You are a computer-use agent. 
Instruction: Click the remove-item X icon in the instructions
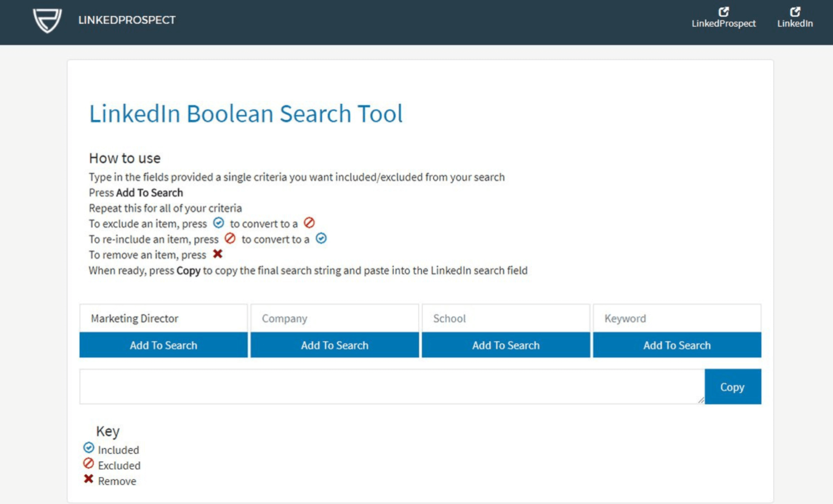[217, 254]
